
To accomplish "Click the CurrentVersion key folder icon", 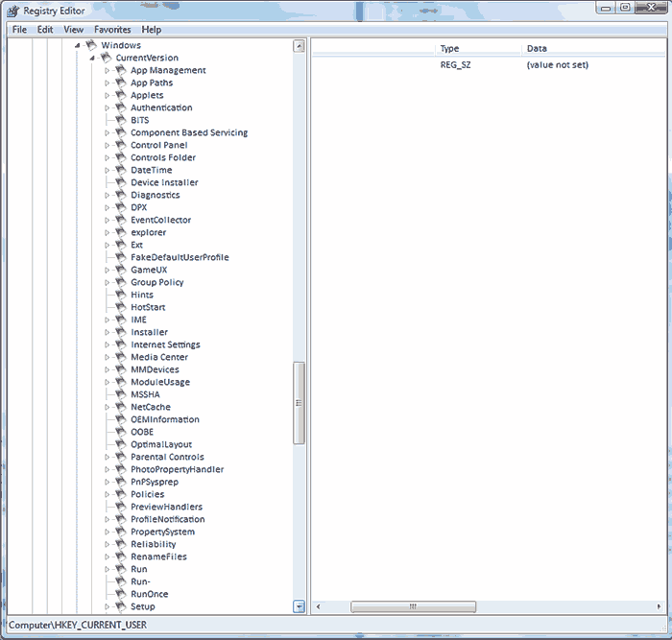I will point(106,58).
